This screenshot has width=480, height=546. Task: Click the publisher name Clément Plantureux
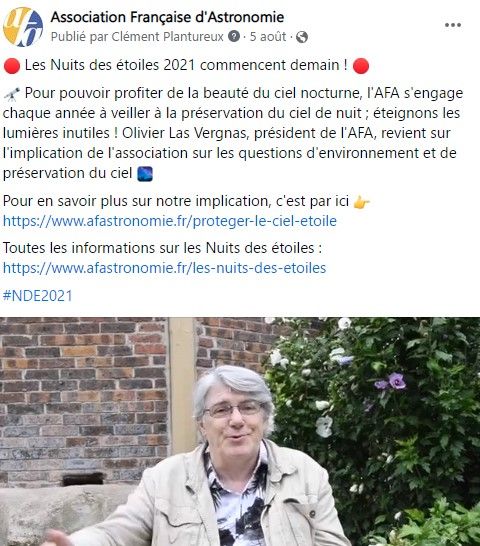(x=167, y=37)
